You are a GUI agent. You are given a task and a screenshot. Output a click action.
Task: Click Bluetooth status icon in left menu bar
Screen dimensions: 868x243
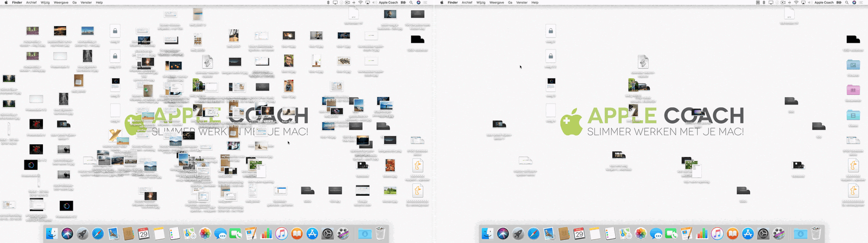point(328,2)
